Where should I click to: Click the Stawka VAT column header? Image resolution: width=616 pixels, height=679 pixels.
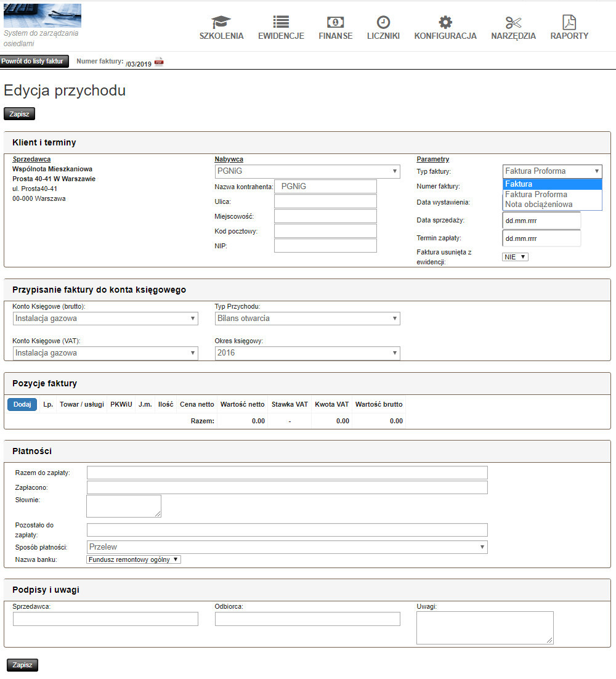(x=290, y=404)
